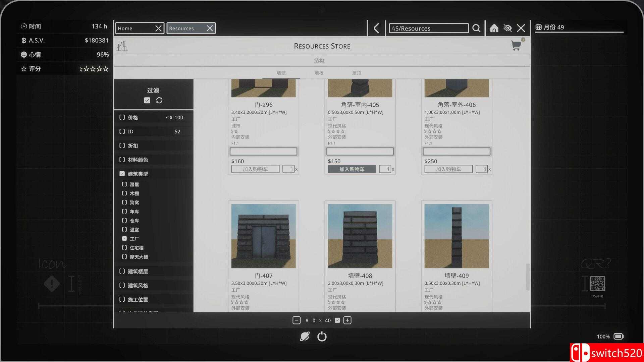Click the back arrow in browser bar
The height and width of the screenshot is (362, 644).
point(376,28)
